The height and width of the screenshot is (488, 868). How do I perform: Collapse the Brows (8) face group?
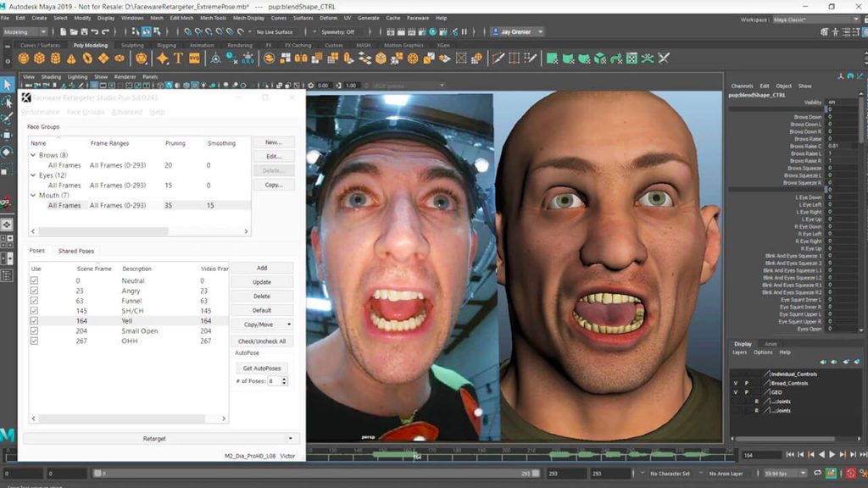pos(33,156)
